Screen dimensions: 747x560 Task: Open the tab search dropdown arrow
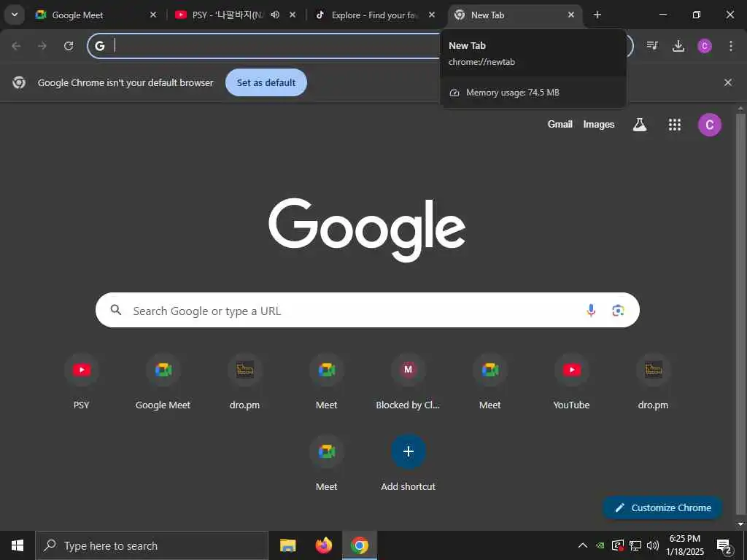click(x=15, y=15)
